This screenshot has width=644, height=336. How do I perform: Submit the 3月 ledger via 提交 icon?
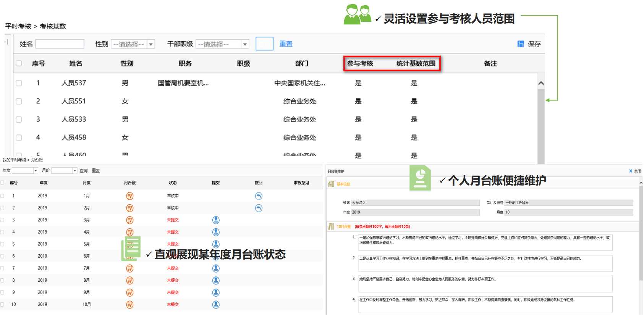[216, 220]
